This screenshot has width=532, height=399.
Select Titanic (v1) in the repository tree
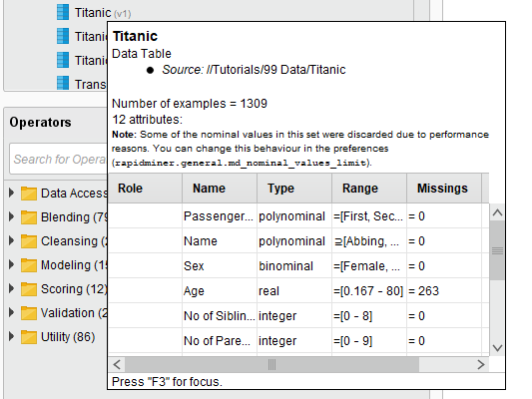click(x=103, y=13)
